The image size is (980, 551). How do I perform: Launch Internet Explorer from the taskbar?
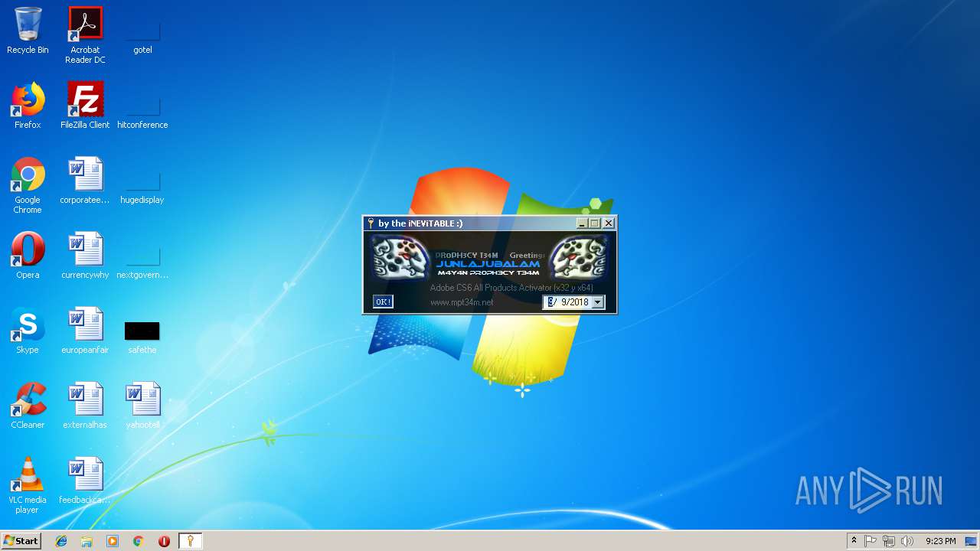pyautogui.click(x=61, y=541)
